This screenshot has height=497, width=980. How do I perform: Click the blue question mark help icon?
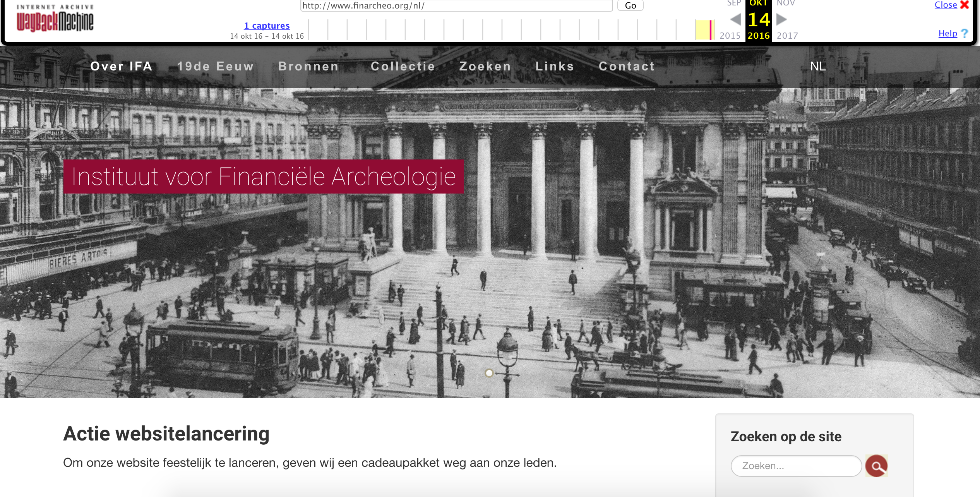[x=964, y=33]
